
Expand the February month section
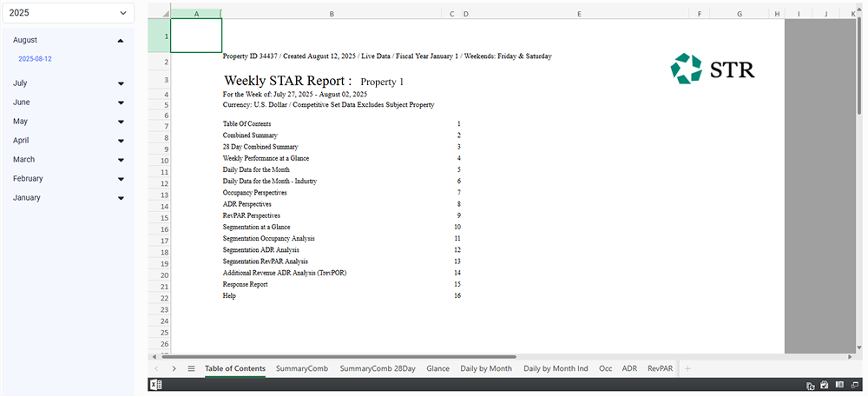click(121, 179)
